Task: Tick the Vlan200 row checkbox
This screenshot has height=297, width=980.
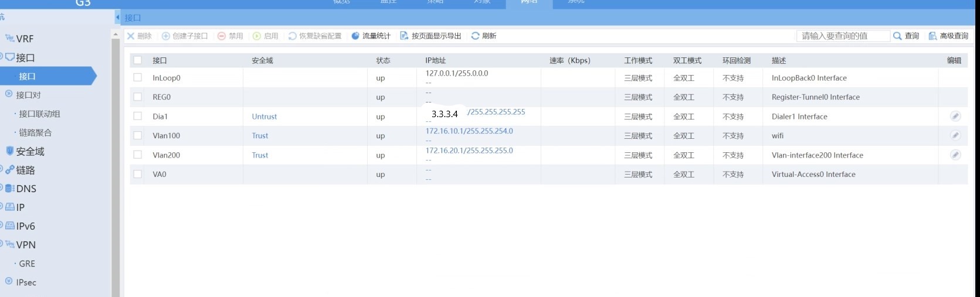Action: (138, 155)
